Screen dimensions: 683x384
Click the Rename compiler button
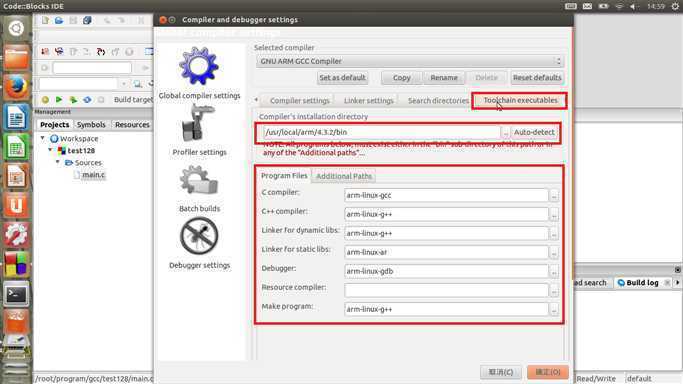click(x=443, y=77)
